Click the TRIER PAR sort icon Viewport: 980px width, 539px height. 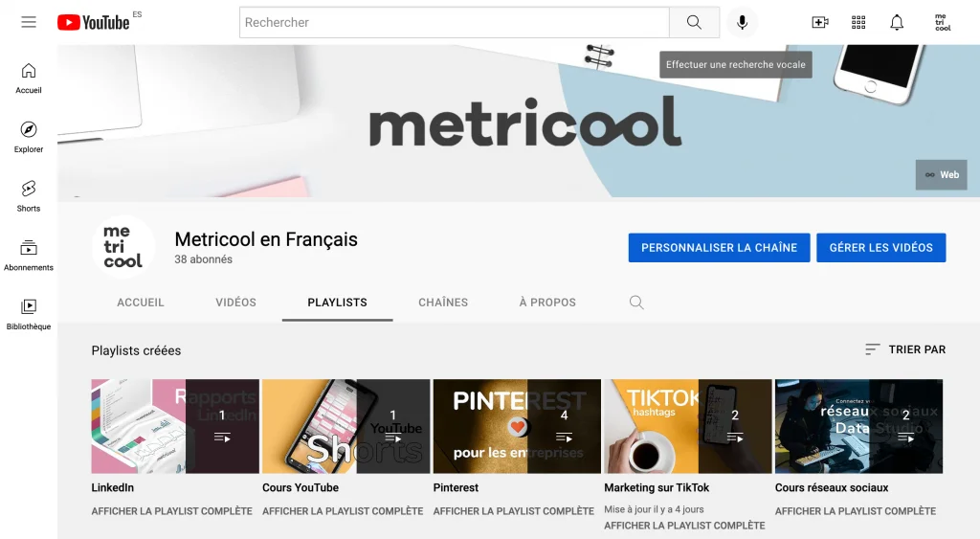873,349
